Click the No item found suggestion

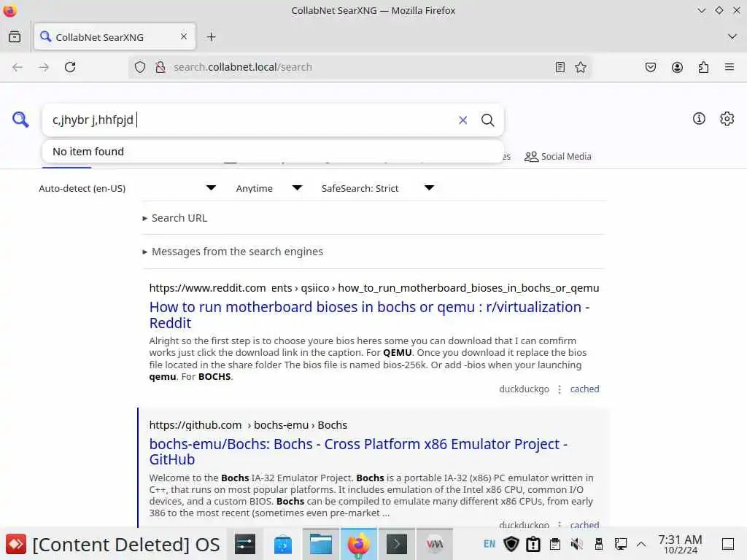[273, 152]
